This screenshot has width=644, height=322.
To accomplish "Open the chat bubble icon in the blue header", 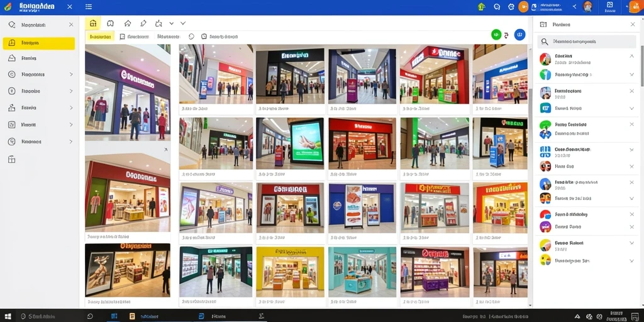I will coord(497,6).
